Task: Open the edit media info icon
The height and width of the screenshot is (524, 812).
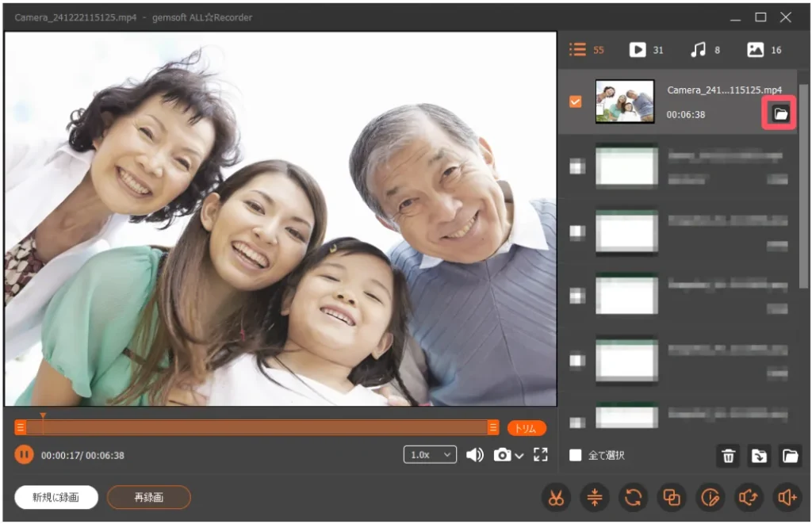Action: coord(710,497)
